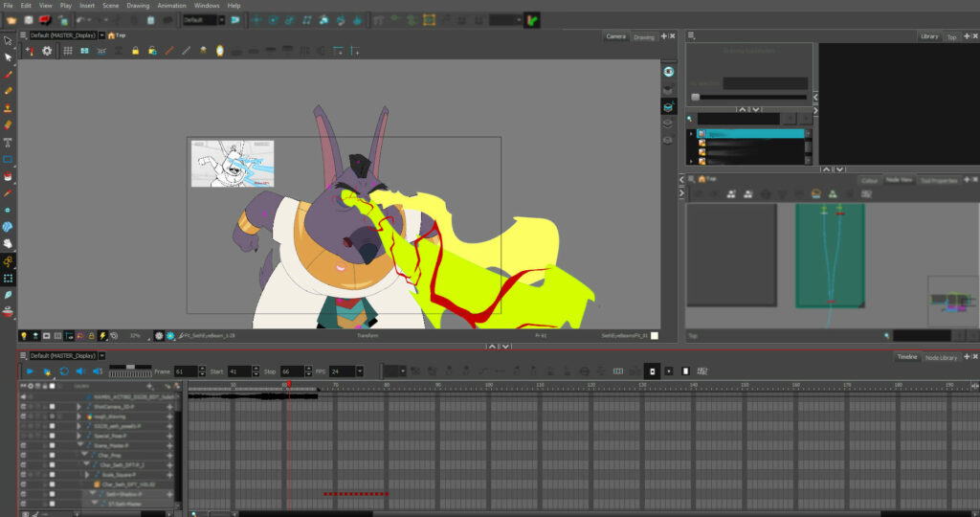The width and height of the screenshot is (980, 517).
Task: Open the Tool Properties tab
Action: coord(939,181)
